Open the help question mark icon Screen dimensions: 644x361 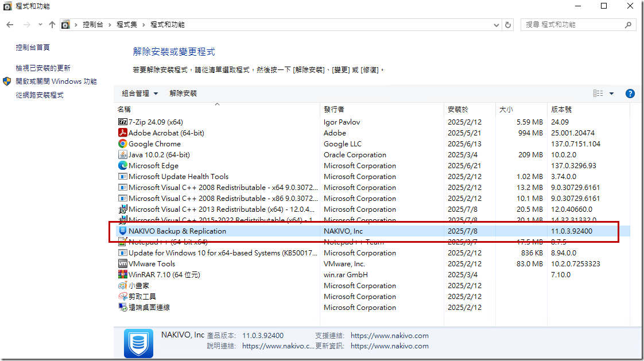click(x=630, y=94)
